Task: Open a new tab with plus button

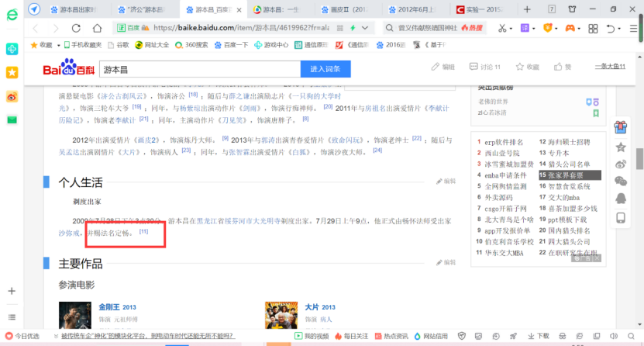Action: point(527,9)
